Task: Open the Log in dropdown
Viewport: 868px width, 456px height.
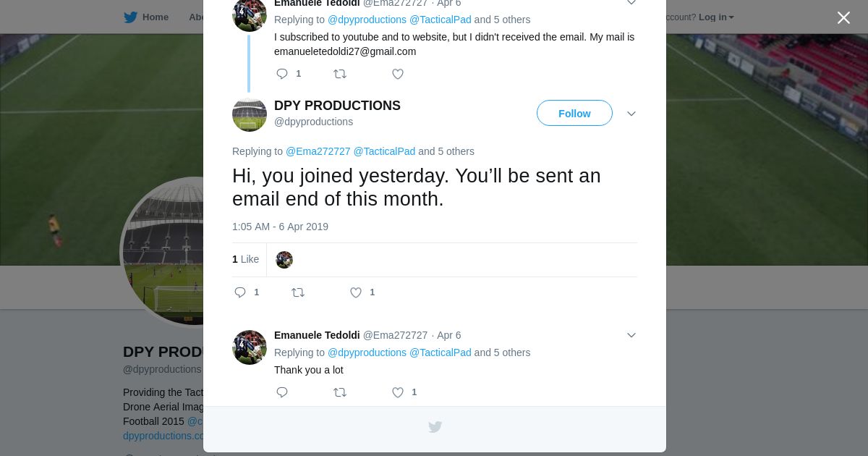Action: coord(715,17)
